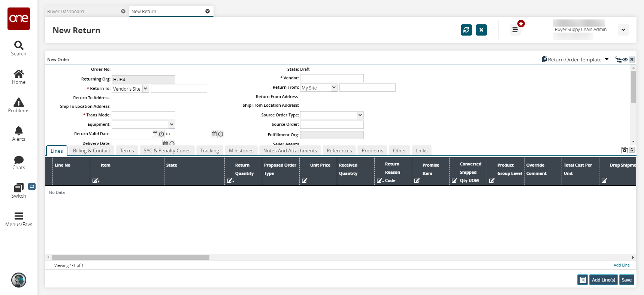Expand the Return Order Template menu

point(607,60)
